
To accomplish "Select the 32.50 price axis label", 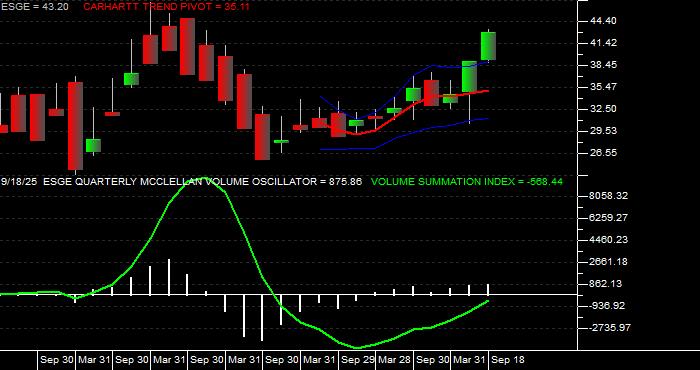I will point(603,108).
